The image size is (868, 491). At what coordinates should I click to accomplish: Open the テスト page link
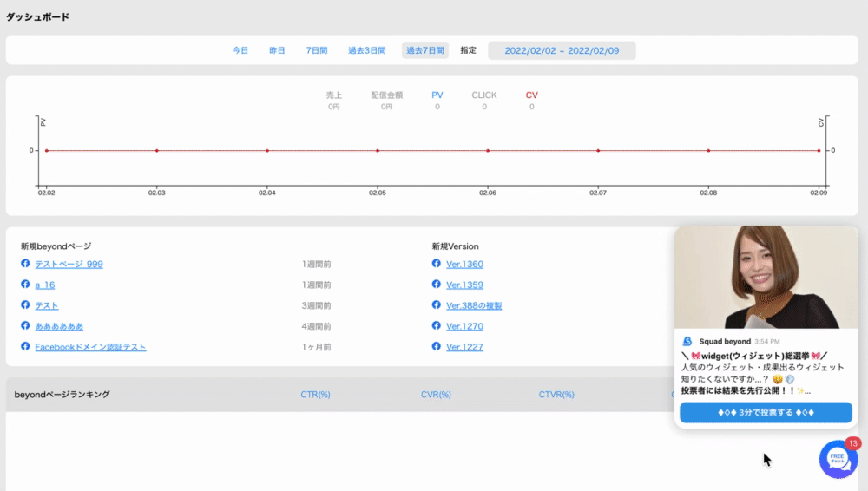(47, 305)
